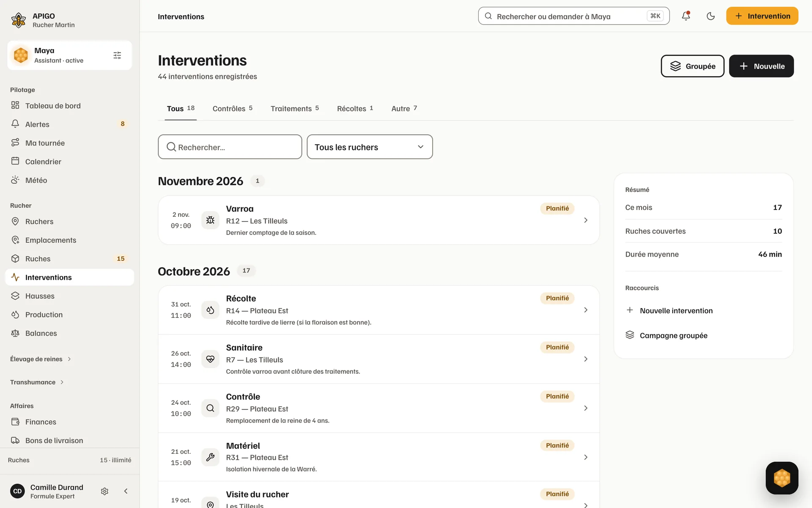812x508 pixels.
Task: Click the Contrôle magnifier icon
Action: coord(210,408)
